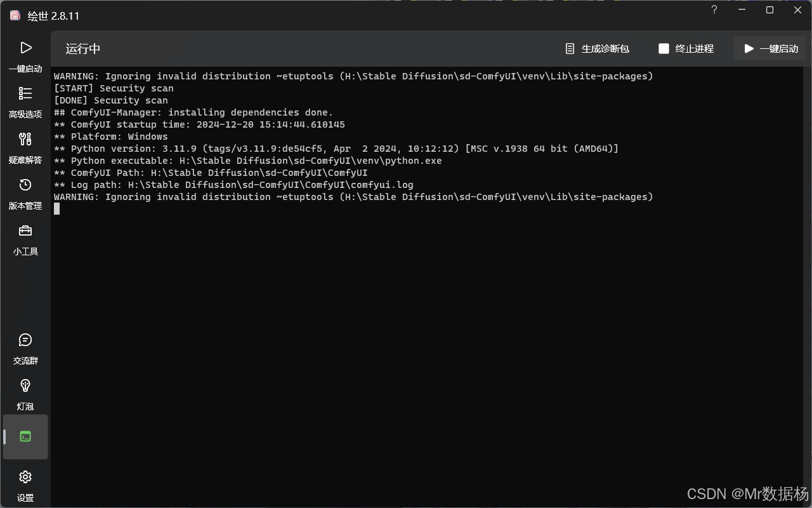Click the 'Platform: Windows' log line
The width and height of the screenshot is (812, 508).
coord(111,137)
